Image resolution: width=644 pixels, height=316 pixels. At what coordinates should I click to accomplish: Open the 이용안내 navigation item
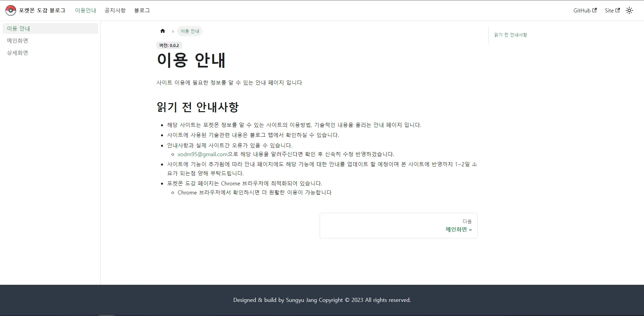(x=86, y=10)
